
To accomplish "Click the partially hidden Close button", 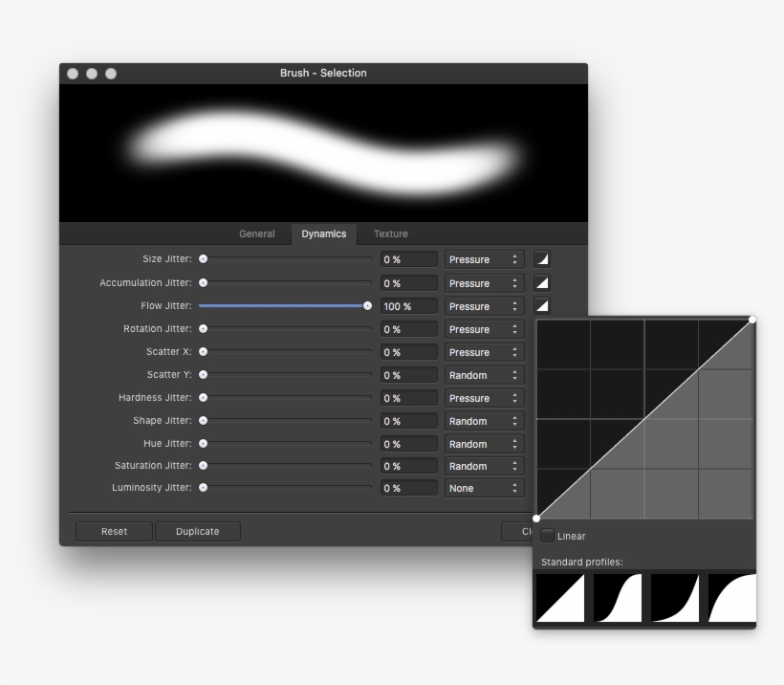I will pos(517,531).
